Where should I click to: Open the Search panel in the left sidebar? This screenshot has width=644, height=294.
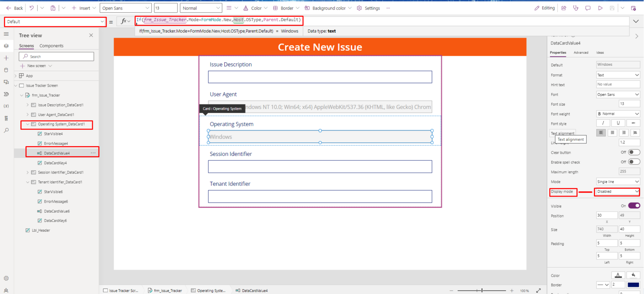6,130
